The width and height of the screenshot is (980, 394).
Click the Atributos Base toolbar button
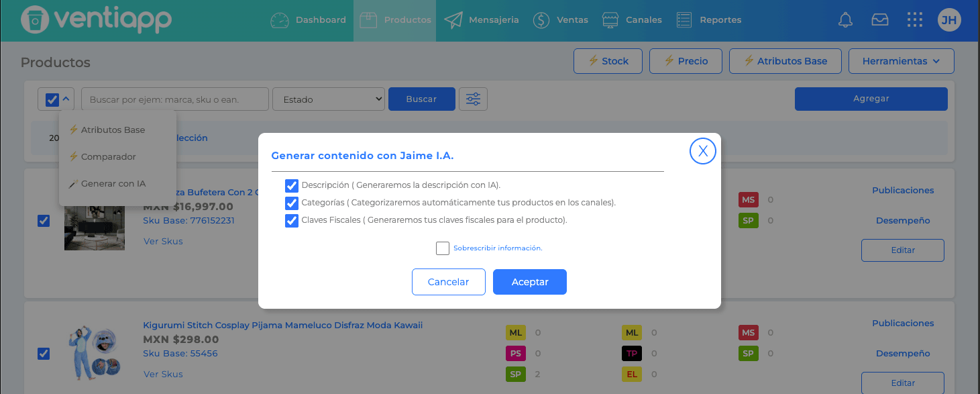(x=785, y=61)
